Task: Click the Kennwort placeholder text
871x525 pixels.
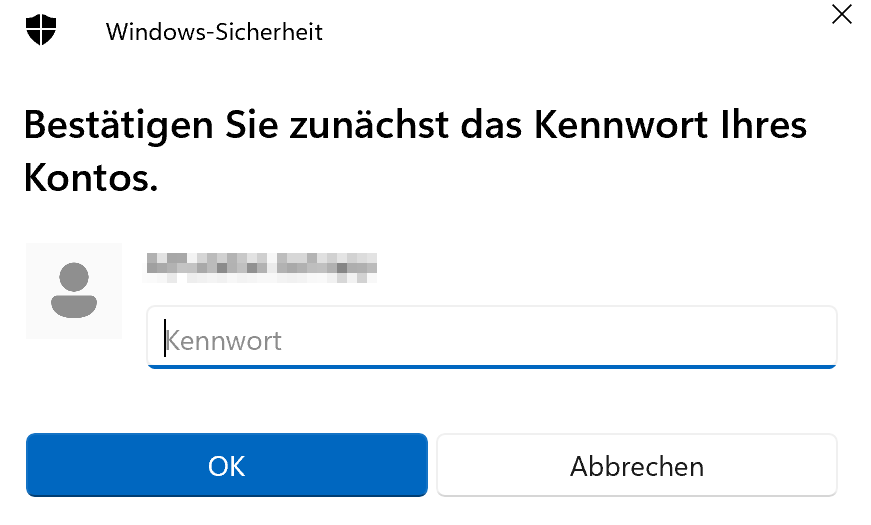Action: pyautogui.click(x=224, y=341)
